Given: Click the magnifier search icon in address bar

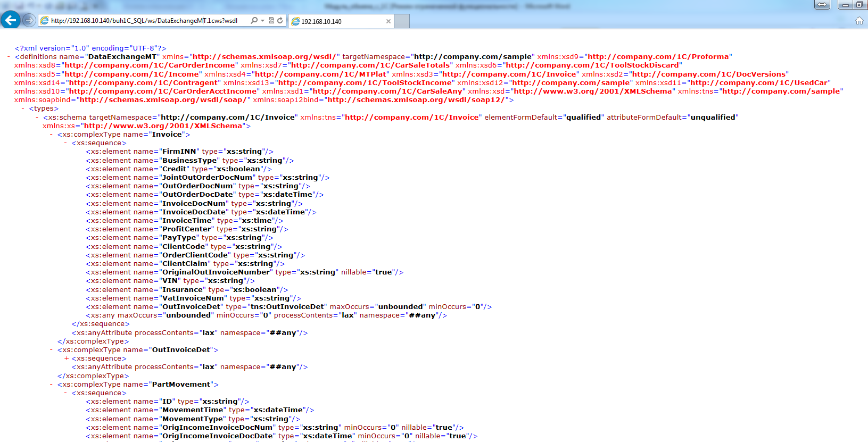Looking at the screenshot, I should tap(254, 21).
